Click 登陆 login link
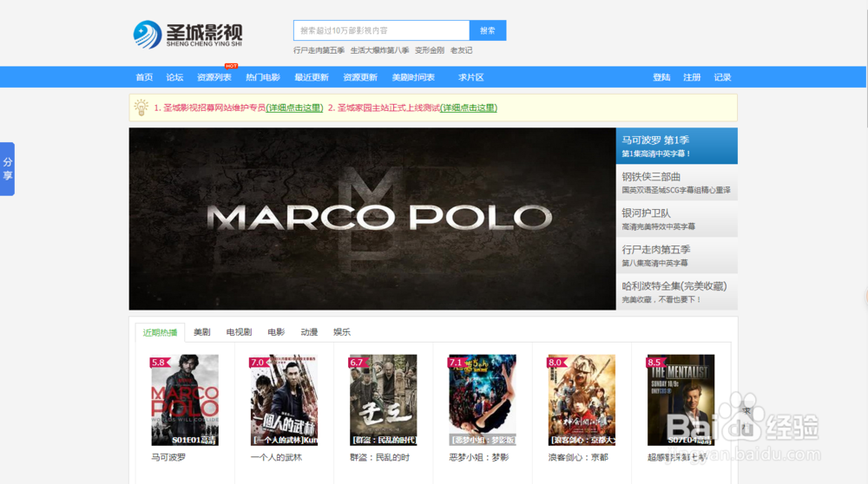 point(661,77)
